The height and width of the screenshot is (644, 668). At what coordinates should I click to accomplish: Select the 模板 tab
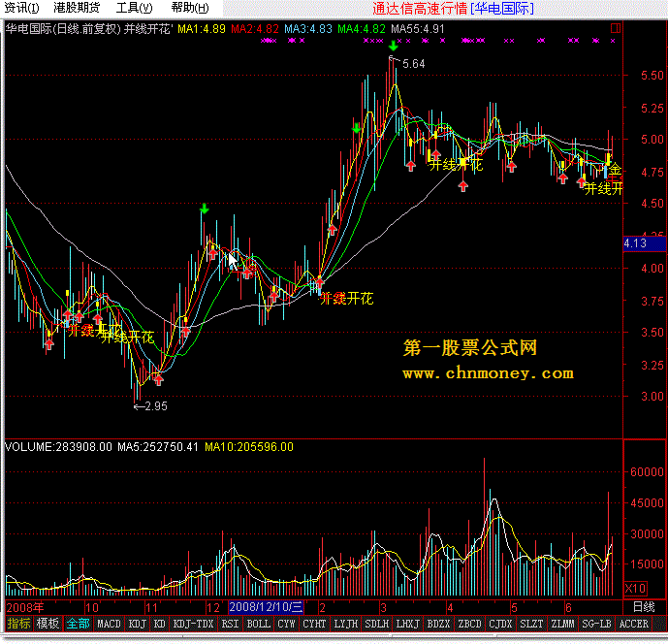(48, 624)
